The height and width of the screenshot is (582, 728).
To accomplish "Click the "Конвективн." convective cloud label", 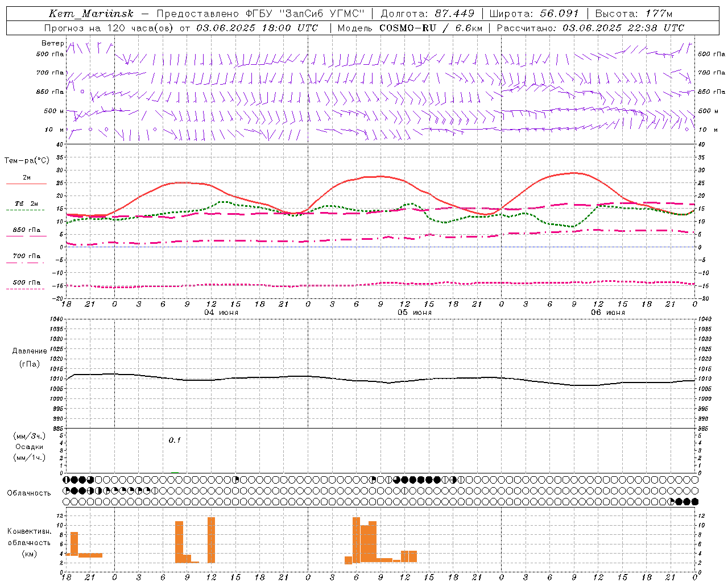I will coord(29,531).
